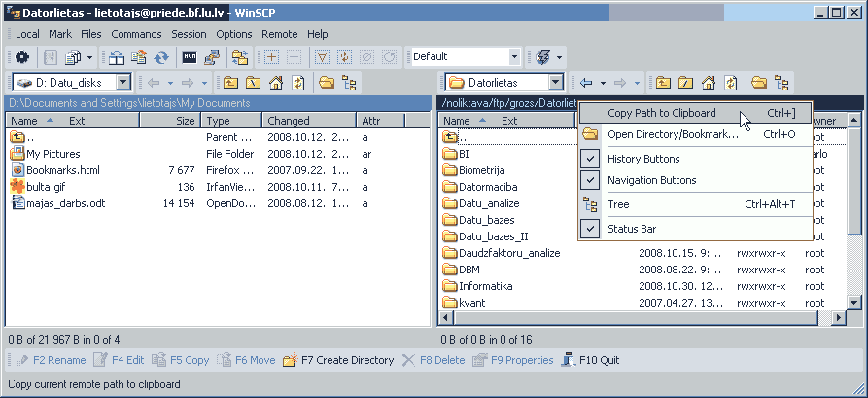Screen dimensions: 868x398
Task: Open the Session menu
Action: pyautogui.click(x=189, y=34)
